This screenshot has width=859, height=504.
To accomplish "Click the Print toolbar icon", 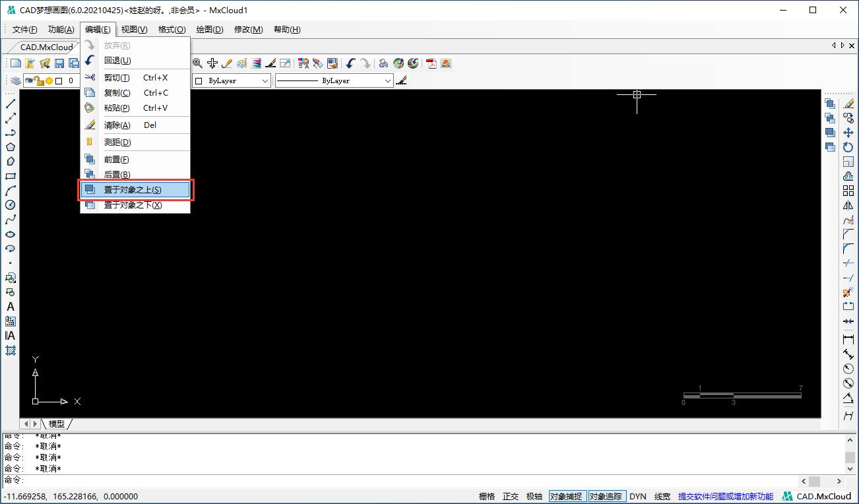I will pyautogui.click(x=383, y=63).
